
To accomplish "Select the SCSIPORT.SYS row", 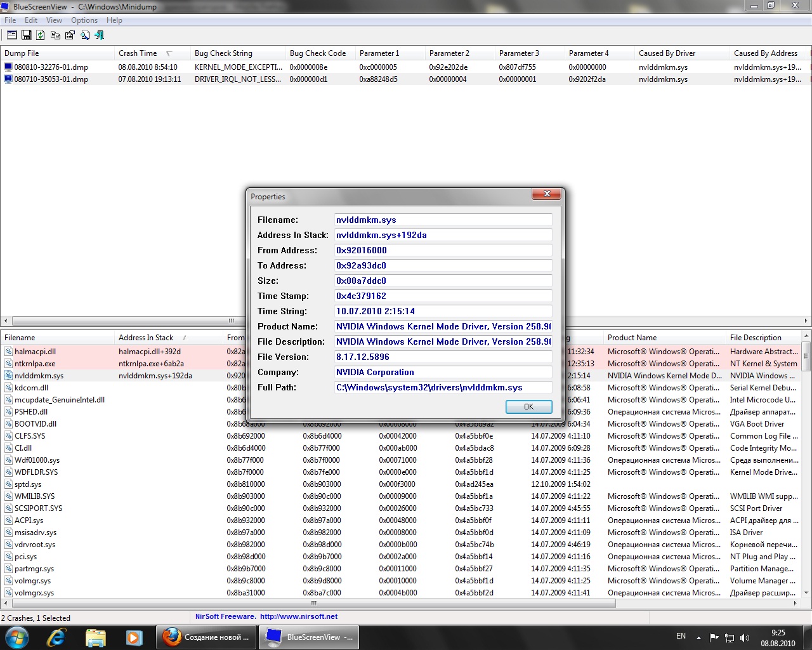I will click(x=401, y=508).
